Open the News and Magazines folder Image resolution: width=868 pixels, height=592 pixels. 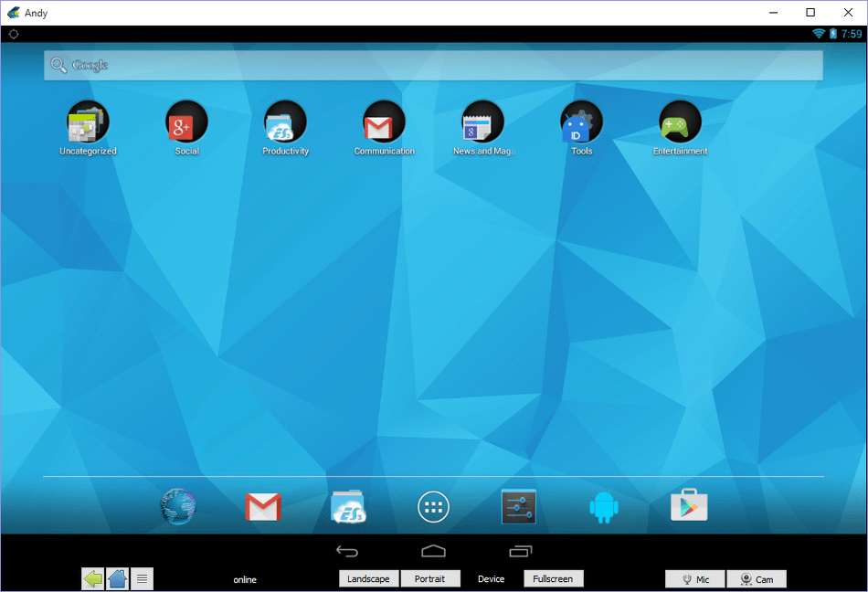482,122
